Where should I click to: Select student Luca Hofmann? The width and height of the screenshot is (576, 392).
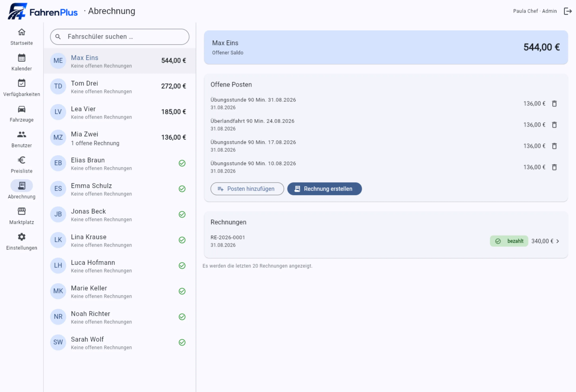pos(120,265)
